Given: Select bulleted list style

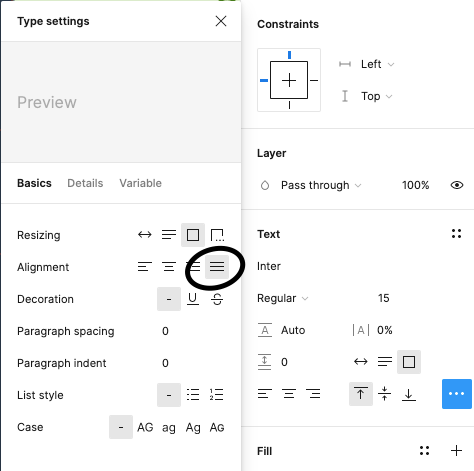Looking at the screenshot, I should (193, 395).
